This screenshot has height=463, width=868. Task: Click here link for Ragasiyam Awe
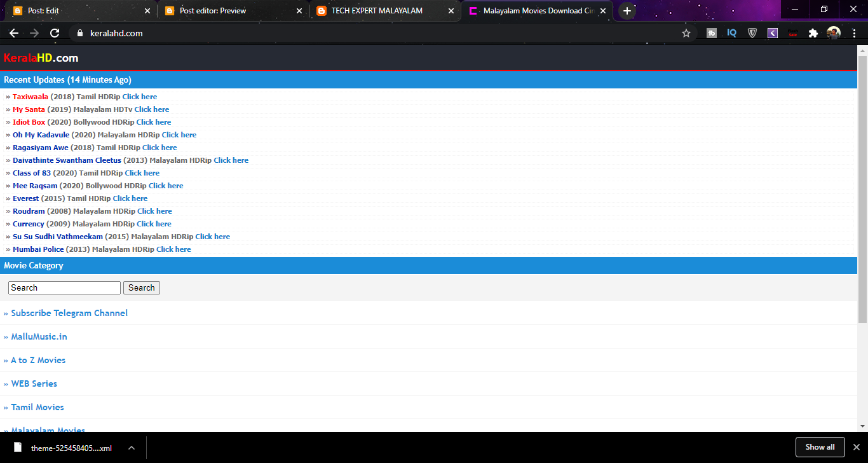click(159, 148)
